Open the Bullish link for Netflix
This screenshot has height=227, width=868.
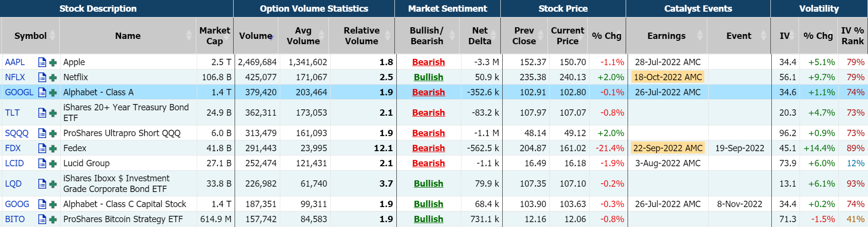[428, 77]
